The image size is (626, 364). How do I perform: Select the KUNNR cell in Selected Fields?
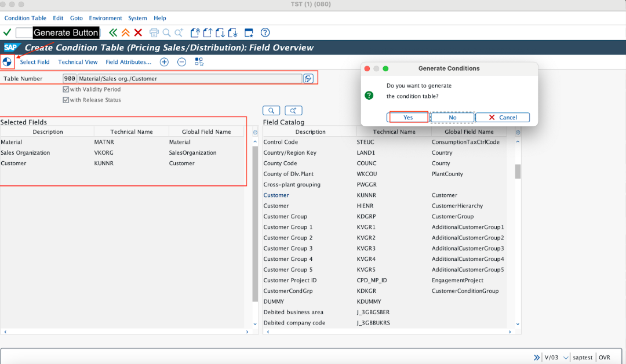click(104, 163)
